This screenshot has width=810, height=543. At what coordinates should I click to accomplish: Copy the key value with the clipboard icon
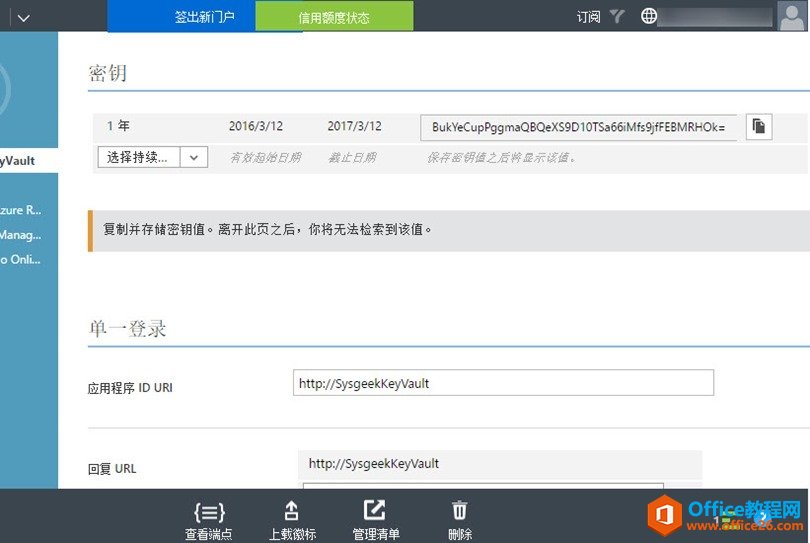(x=759, y=127)
